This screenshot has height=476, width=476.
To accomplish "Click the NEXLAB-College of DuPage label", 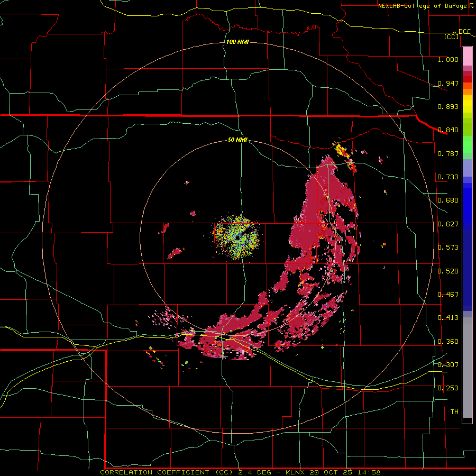I will [x=422, y=6].
